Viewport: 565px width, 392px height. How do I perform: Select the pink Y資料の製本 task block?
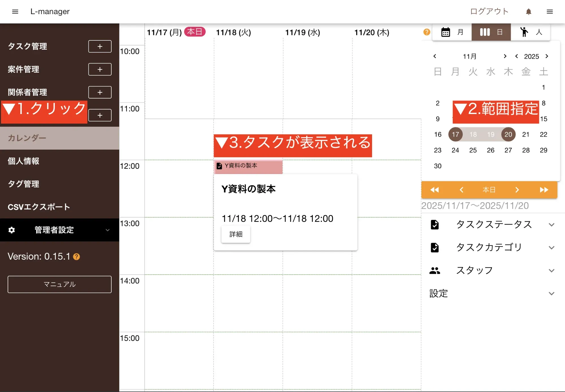click(x=248, y=166)
